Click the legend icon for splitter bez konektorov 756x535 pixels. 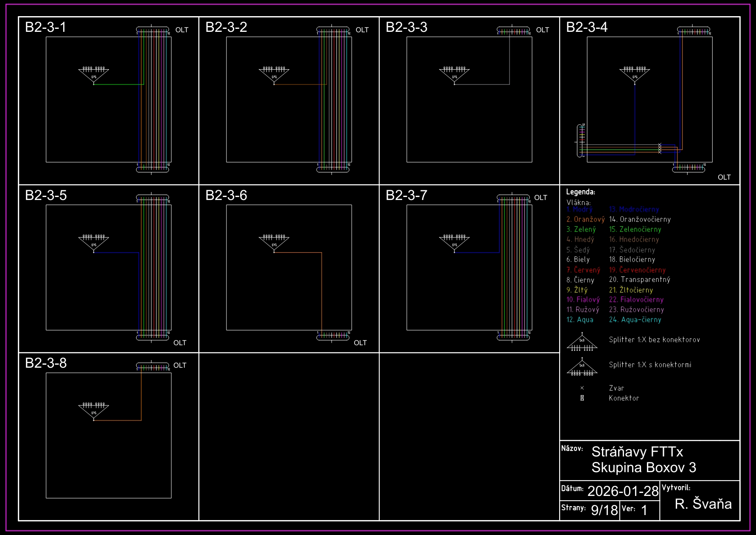click(582, 342)
